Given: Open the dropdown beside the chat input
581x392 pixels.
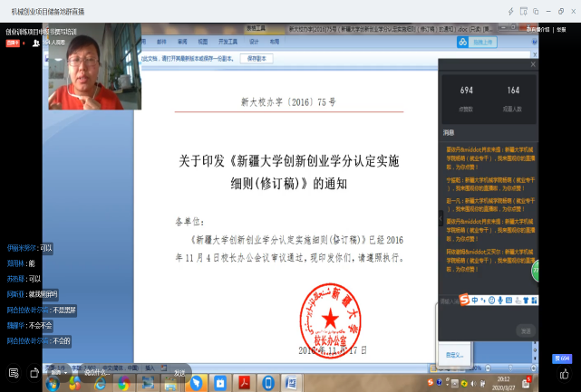Looking at the screenshot, I should [66, 372].
